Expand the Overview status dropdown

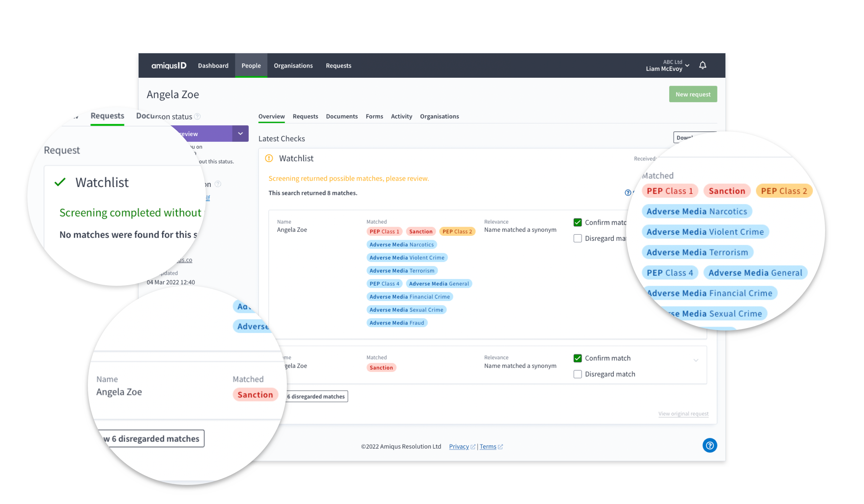pyautogui.click(x=240, y=133)
